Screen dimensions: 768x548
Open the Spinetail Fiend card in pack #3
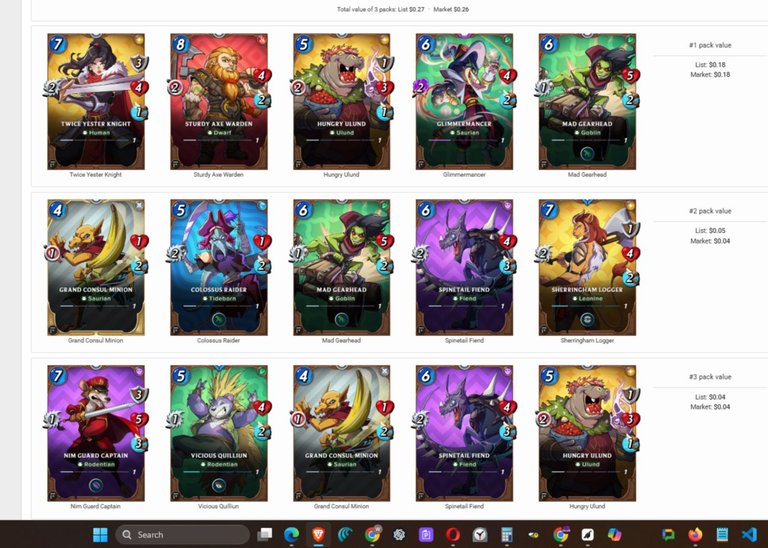tap(464, 433)
